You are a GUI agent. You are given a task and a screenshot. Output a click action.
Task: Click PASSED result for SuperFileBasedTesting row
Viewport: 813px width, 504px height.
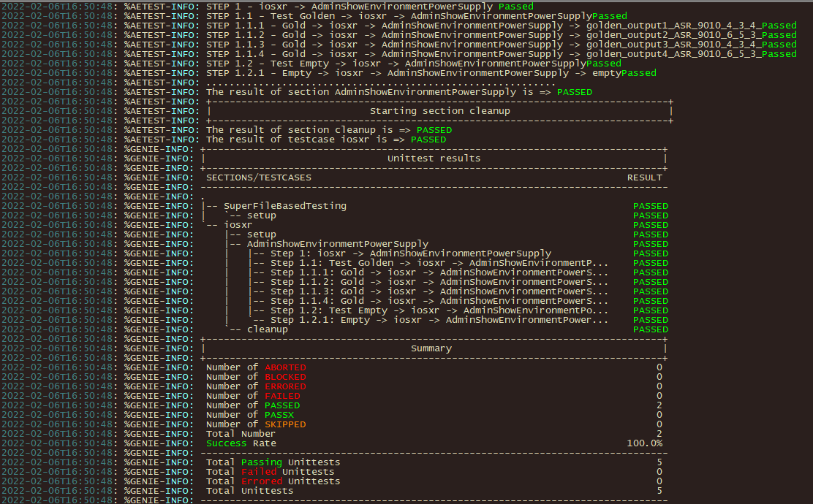click(650, 206)
